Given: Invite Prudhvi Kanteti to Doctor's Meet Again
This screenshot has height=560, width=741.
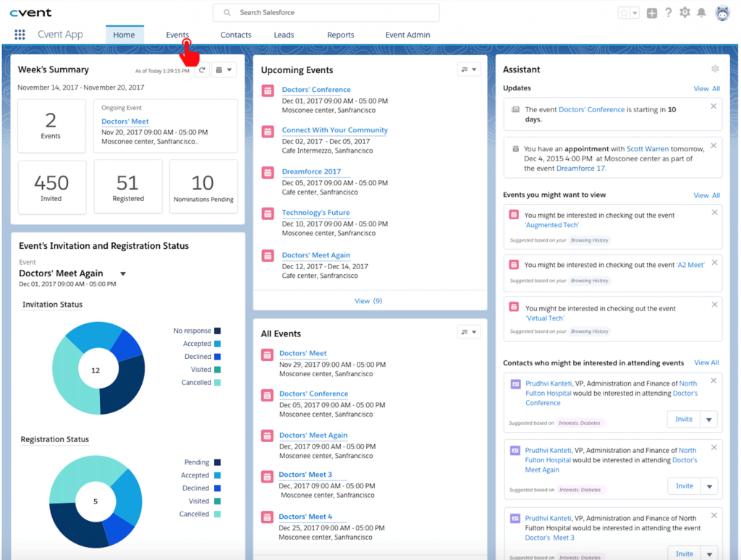Looking at the screenshot, I should 685,486.
